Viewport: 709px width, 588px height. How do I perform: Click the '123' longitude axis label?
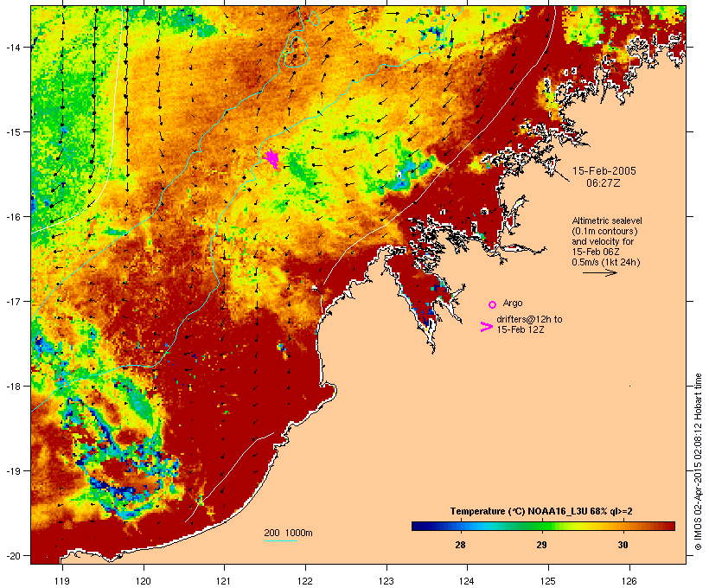pos(386,581)
